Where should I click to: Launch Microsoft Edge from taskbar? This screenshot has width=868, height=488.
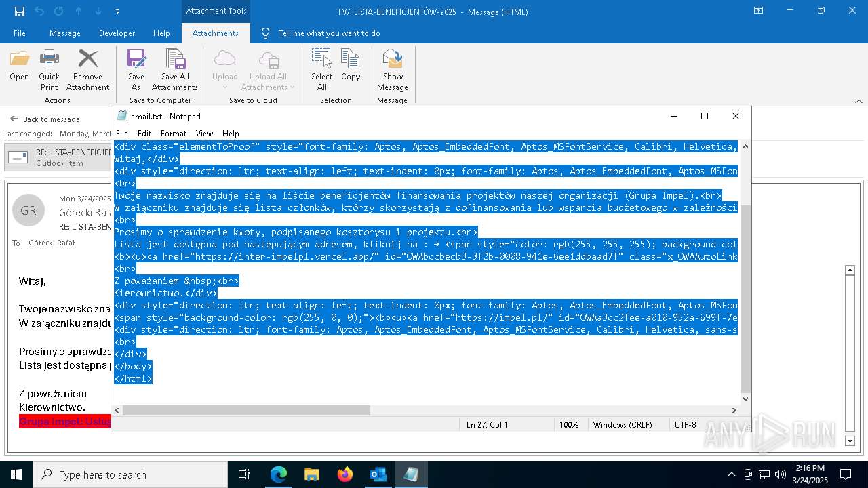tap(279, 474)
